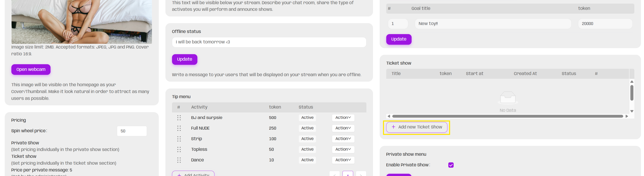
Task: Open Action dropdown for Dance activity
Action: click(343, 160)
